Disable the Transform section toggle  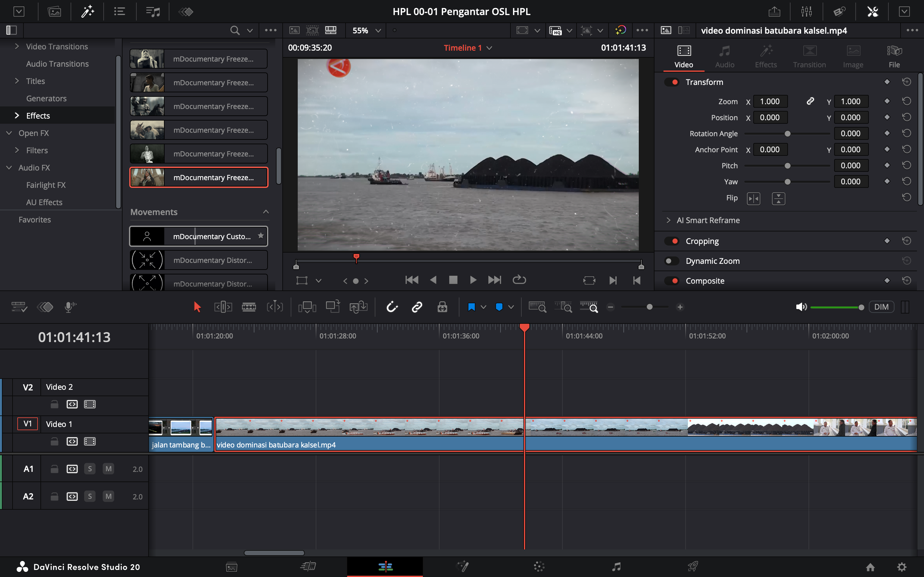[x=672, y=82]
